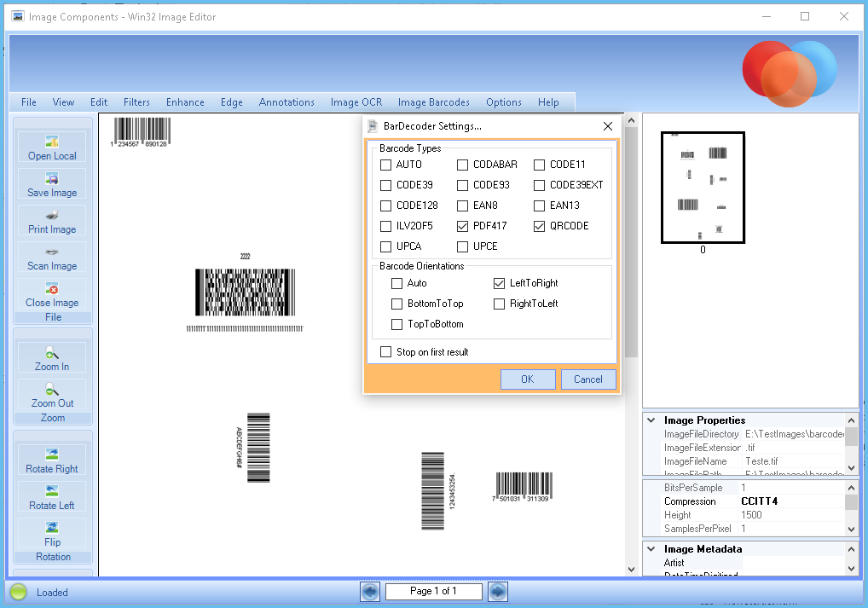The image size is (868, 608).
Task: Click the Close Image icon
Action: 52,288
